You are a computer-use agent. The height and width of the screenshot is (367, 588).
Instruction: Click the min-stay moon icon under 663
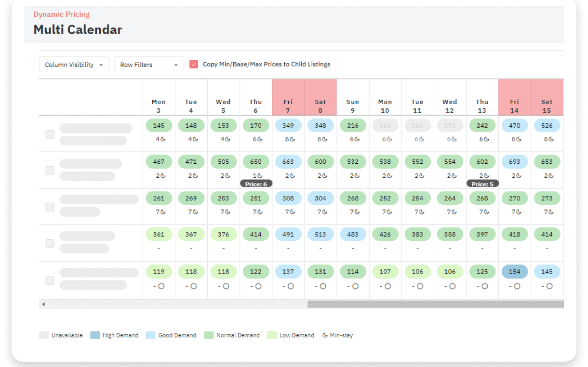(292, 176)
